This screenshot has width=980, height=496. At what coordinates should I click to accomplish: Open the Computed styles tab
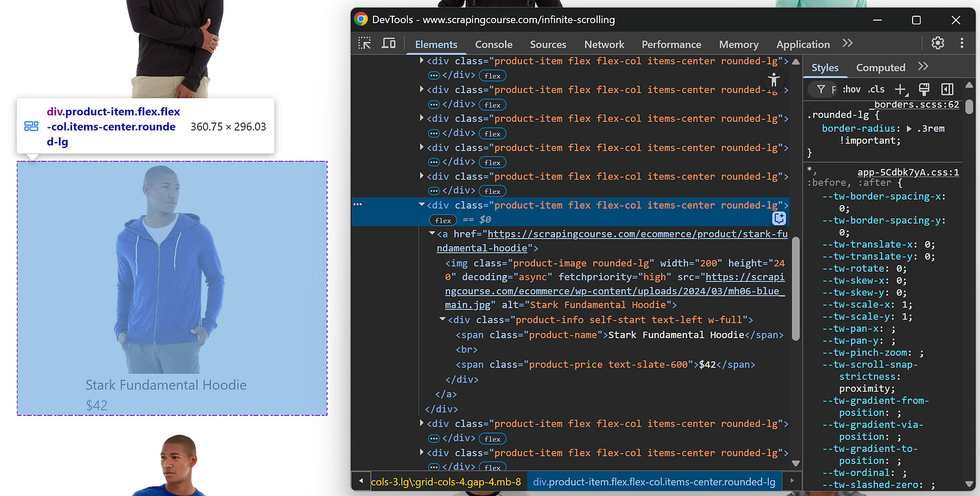tap(880, 67)
